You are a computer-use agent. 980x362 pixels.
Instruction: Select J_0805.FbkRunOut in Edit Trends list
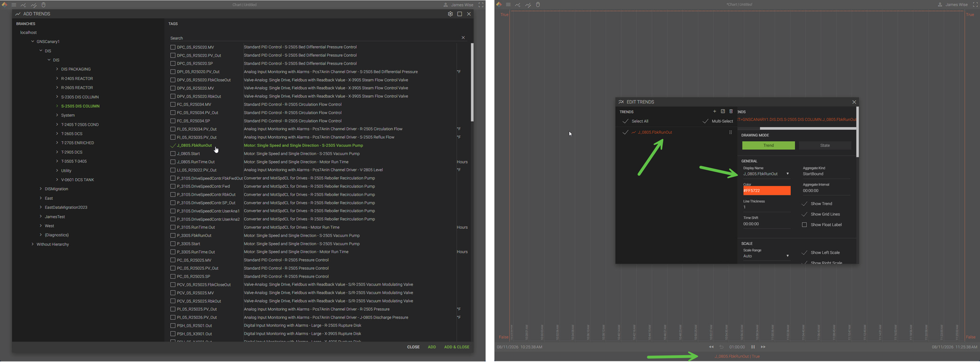point(655,133)
